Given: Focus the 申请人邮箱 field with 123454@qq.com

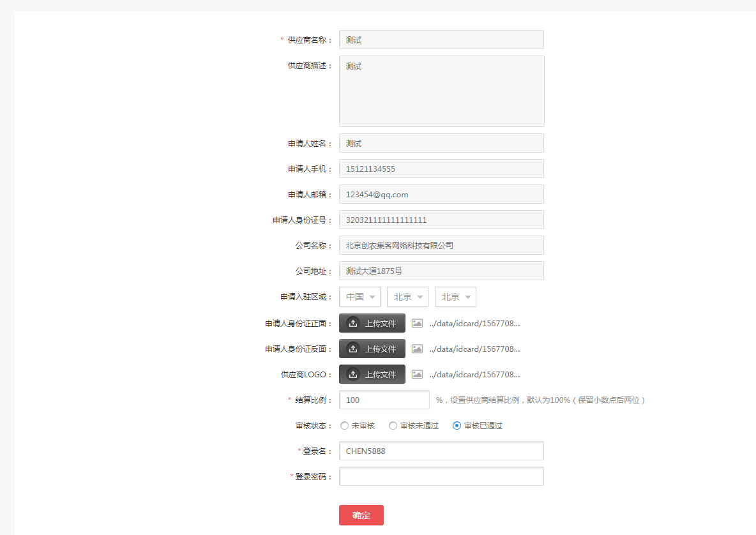Looking at the screenshot, I should point(441,194).
